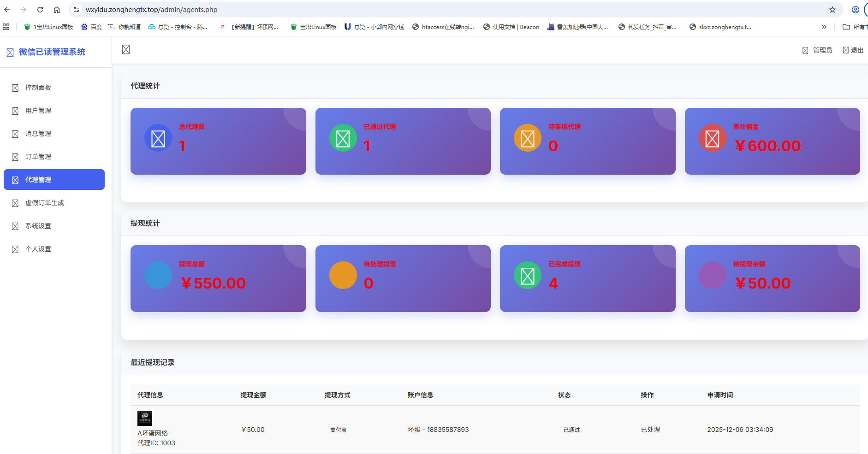Open browser home page icon

[57, 10]
